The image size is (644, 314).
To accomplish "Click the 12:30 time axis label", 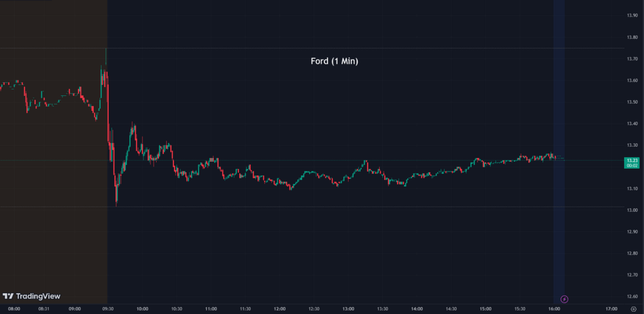I will 314,309.
